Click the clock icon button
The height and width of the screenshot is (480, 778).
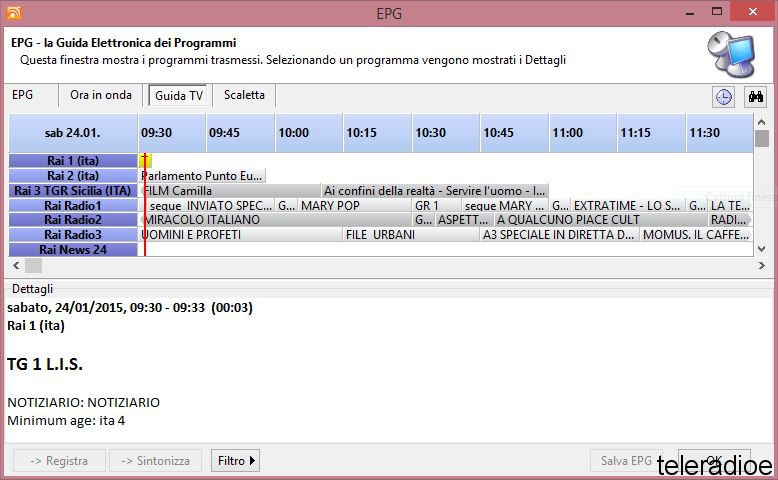click(x=723, y=97)
